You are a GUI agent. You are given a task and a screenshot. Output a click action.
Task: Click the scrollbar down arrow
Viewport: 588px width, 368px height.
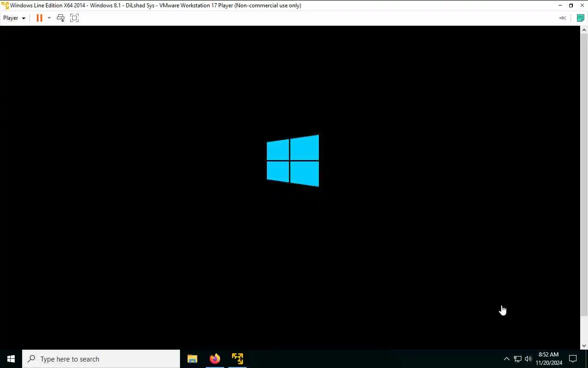pos(584,345)
